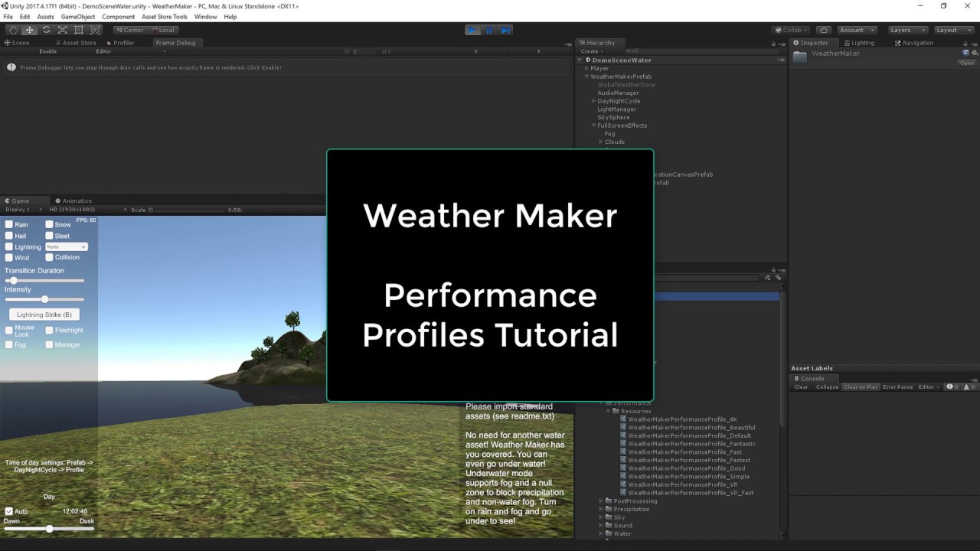Enable the Sleet checkbox

click(49, 236)
